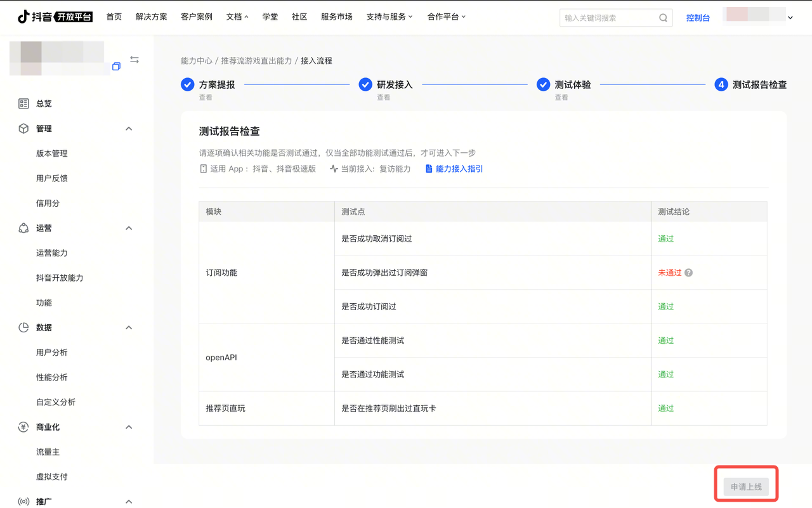The image size is (812, 508).
Task: Click the 能力接入指引 document icon
Action: pyautogui.click(x=429, y=169)
